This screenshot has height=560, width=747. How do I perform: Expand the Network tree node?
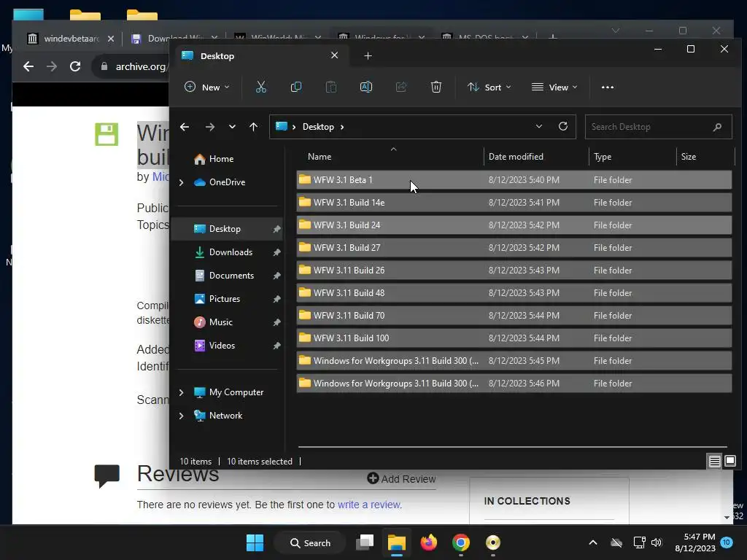coord(181,416)
